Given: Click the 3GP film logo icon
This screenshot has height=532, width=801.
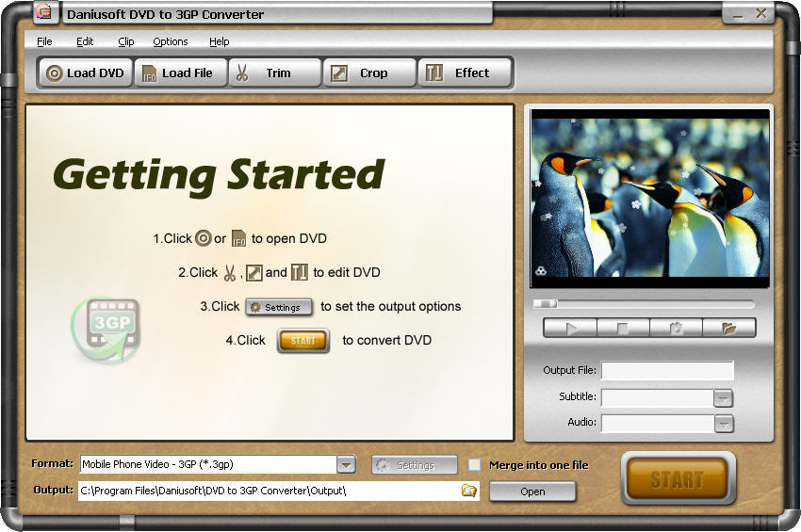Looking at the screenshot, I should [106, 330].
